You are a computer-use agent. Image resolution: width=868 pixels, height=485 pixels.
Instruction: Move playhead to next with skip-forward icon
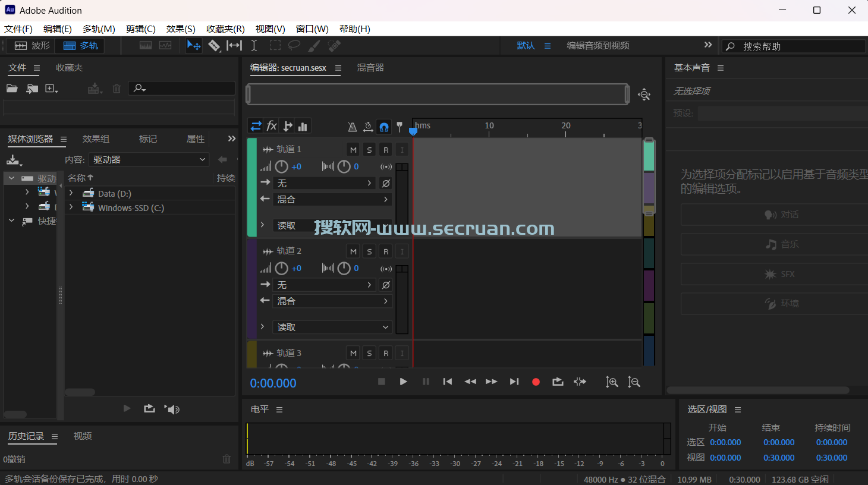[x=514, y=382]
